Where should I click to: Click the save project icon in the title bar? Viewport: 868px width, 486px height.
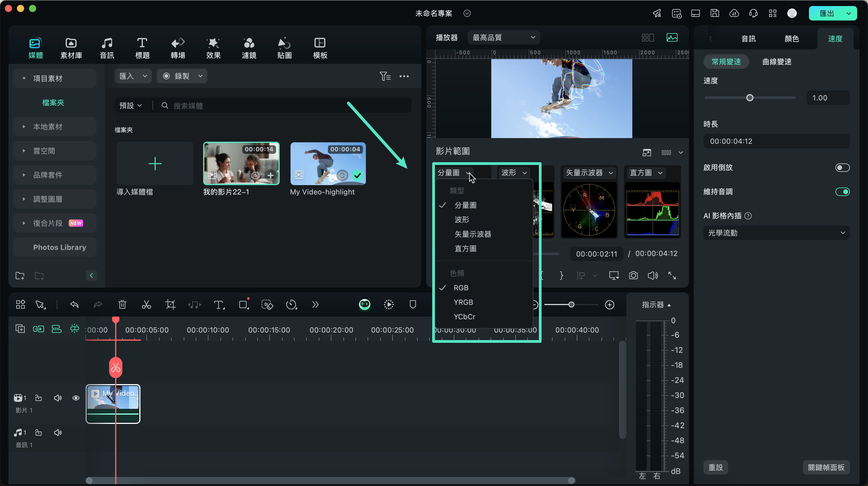(715, 13)
